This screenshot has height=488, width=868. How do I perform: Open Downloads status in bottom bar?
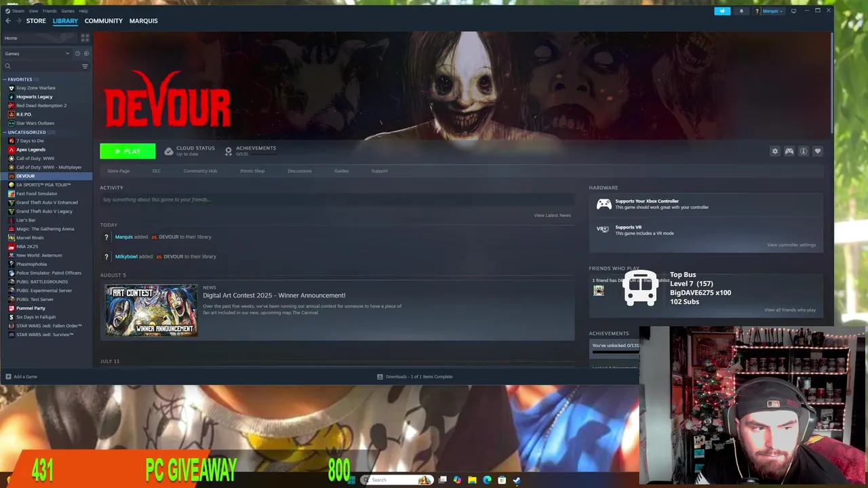pos(415,377)
